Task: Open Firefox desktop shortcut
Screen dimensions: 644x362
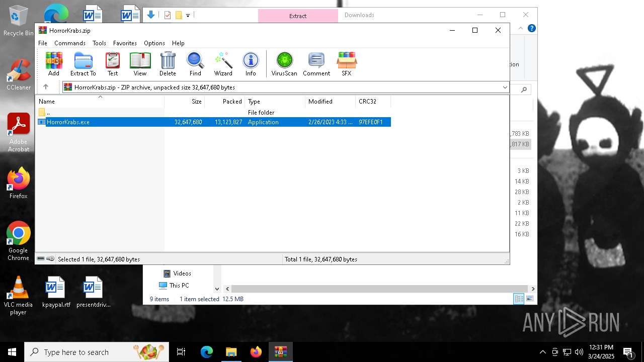Action: point(19,183)
